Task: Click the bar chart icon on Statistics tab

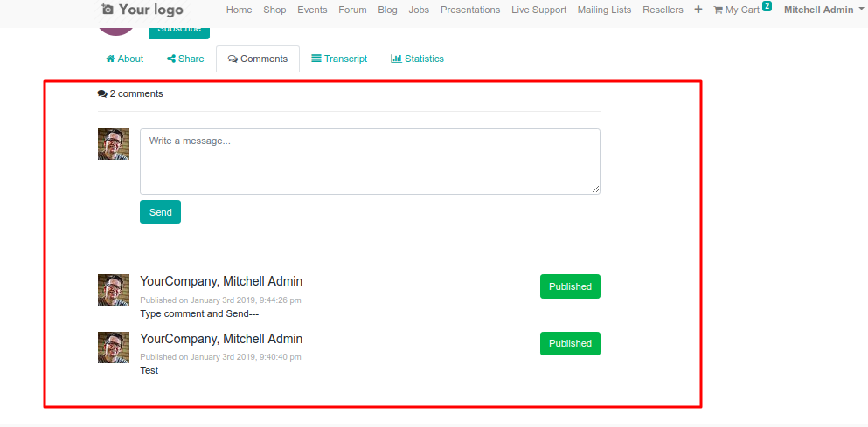Action: [396, 59]
